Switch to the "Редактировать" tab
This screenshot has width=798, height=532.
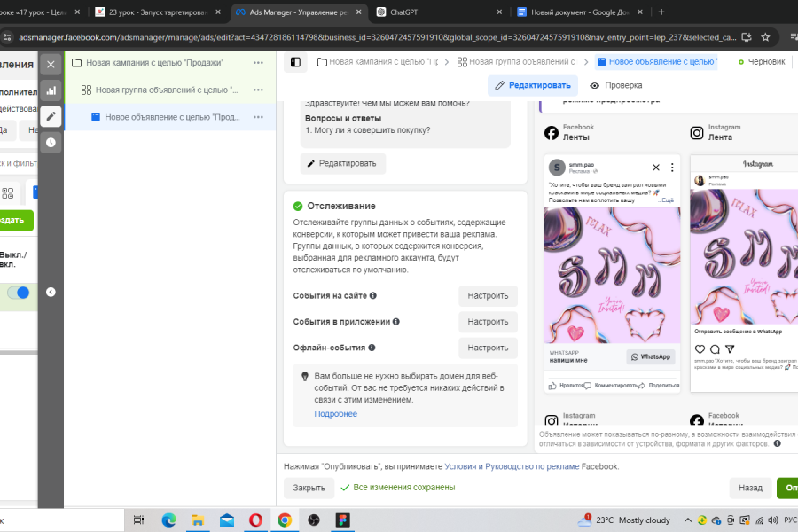point(533,85)
